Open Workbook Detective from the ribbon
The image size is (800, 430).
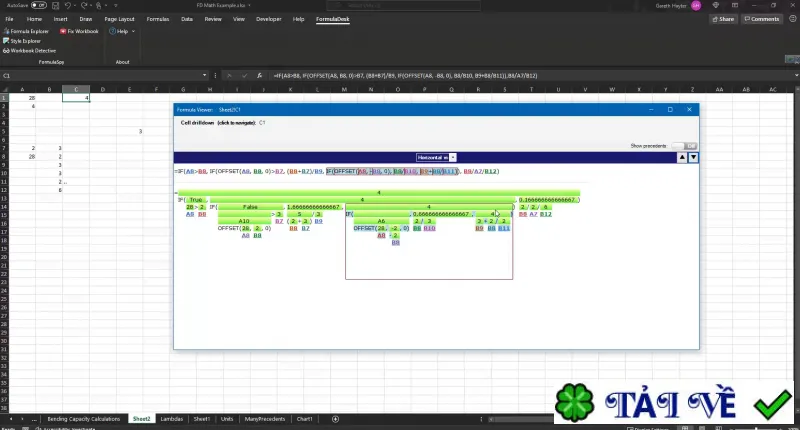click(x=30, y=50)
